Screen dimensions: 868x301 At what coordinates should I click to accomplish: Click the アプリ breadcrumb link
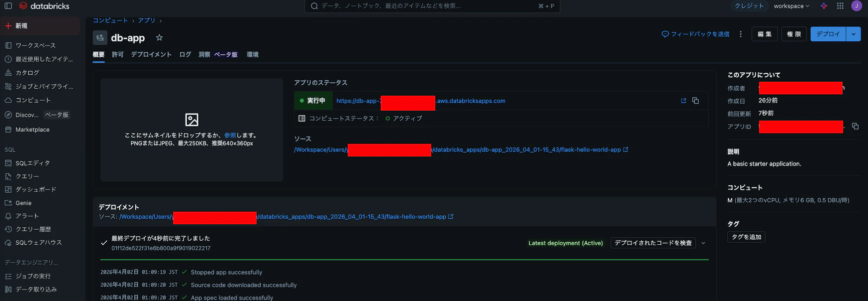pyautogui.click(x=147, y=20)
